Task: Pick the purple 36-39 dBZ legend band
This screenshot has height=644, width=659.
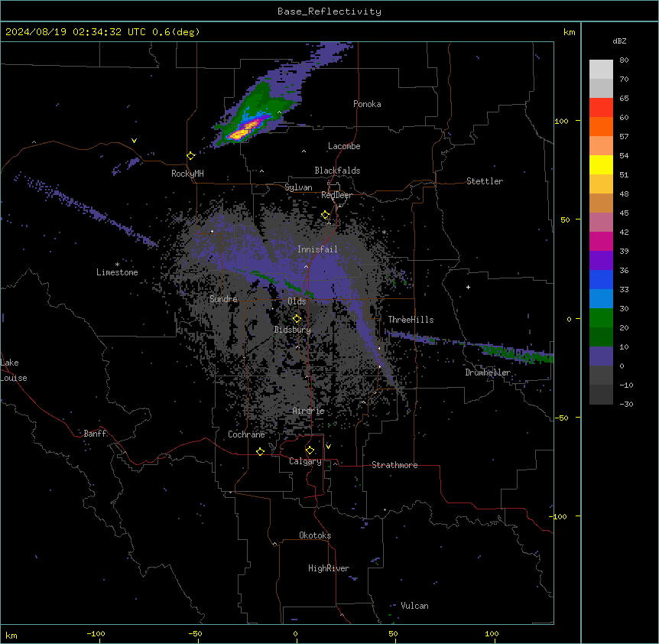Action: click(601, 261)
